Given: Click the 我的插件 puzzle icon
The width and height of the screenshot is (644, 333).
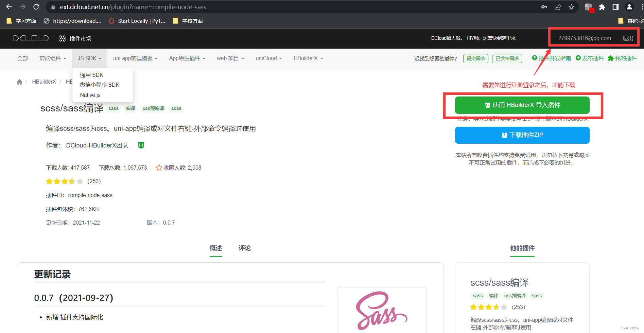Looking at the screenshot, I should pos(611,58).
